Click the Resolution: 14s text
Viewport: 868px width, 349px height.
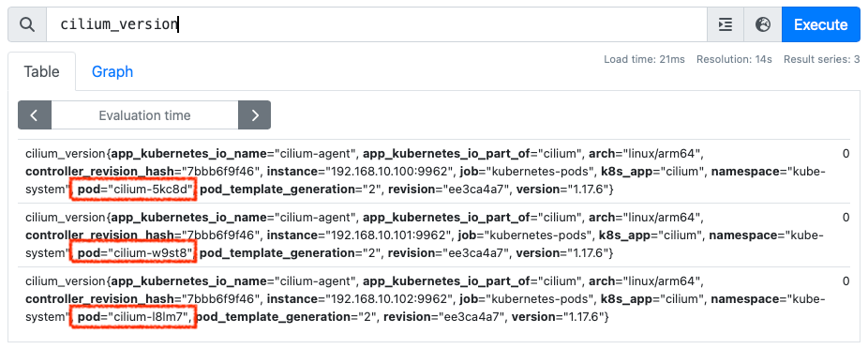pos(734,59)
